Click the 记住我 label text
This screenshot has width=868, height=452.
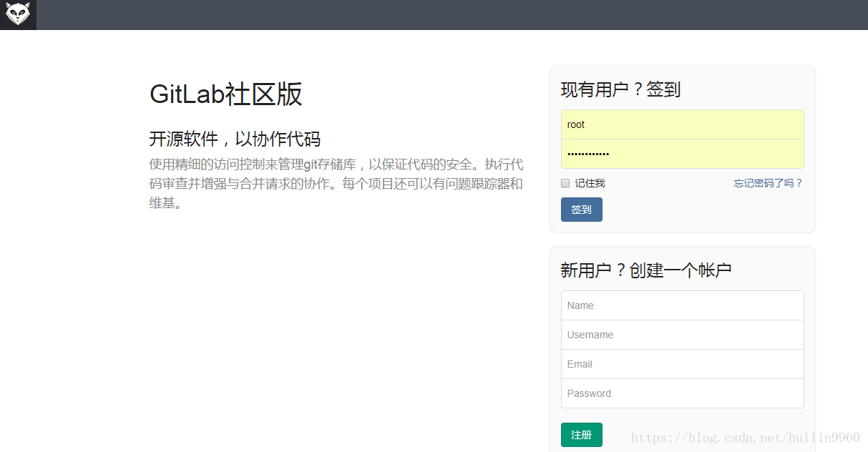590,184
